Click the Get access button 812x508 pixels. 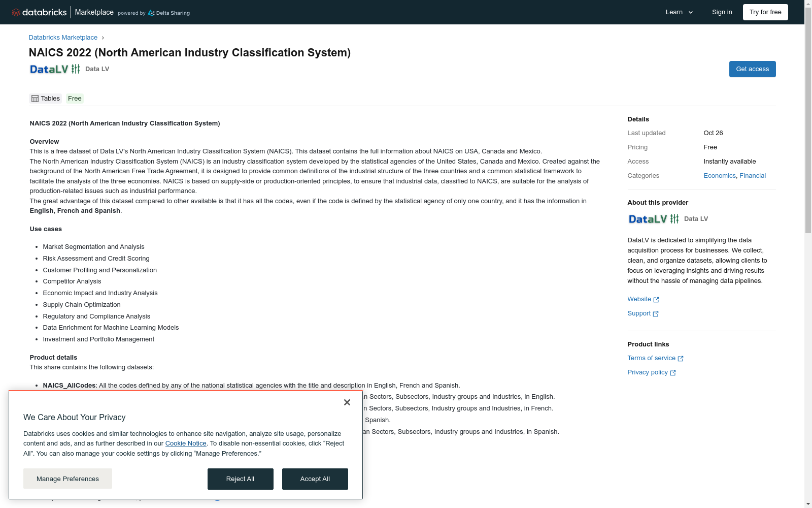point(753,69)
